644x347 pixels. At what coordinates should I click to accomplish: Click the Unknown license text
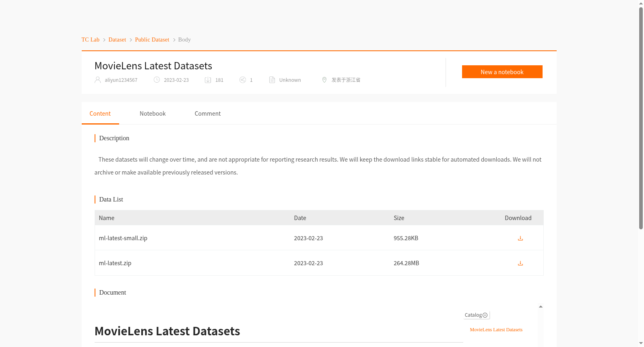290,80
